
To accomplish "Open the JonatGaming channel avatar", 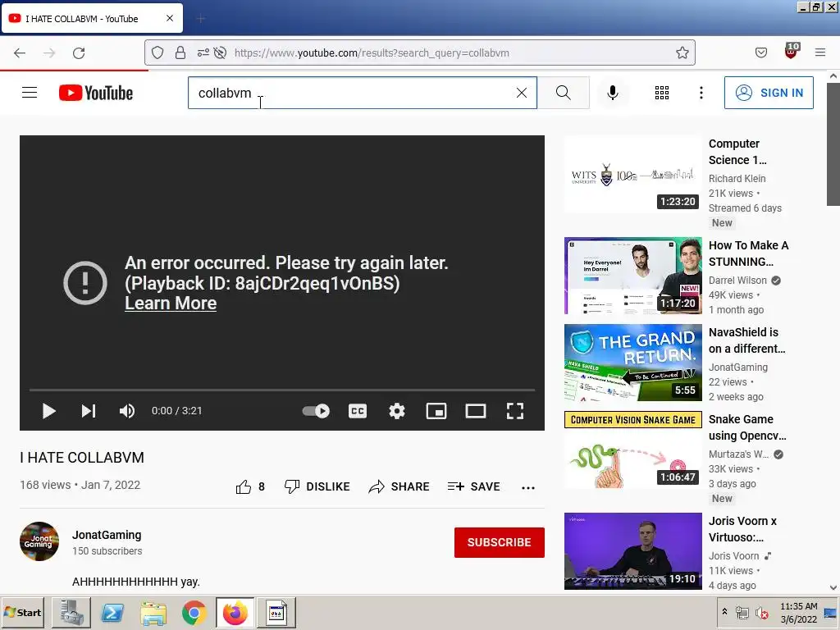I will tap(39, 541).
